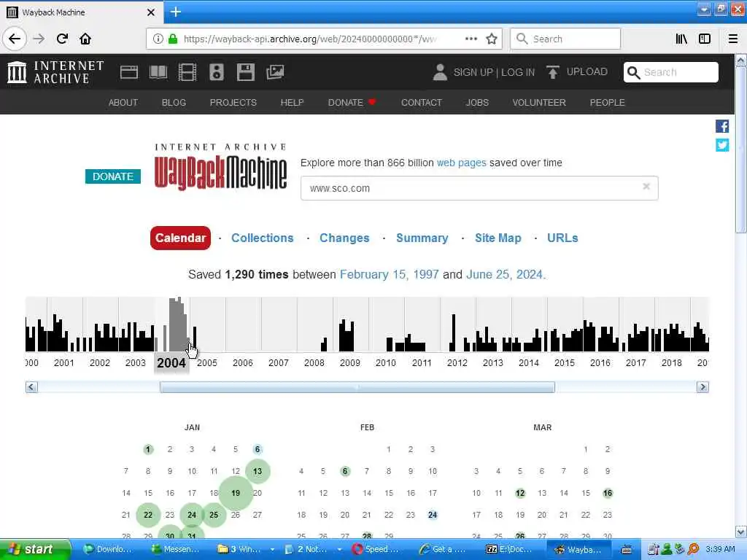Select year 2012 on the timeline
The height and width of the screenshot is (560, 747).
pos(457,363)
